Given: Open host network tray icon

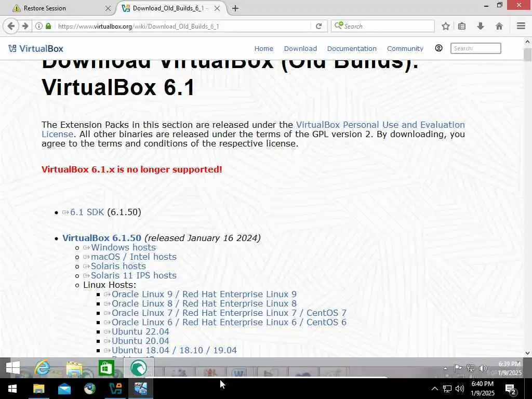Looking at the screenshot, I should (447, 389).
